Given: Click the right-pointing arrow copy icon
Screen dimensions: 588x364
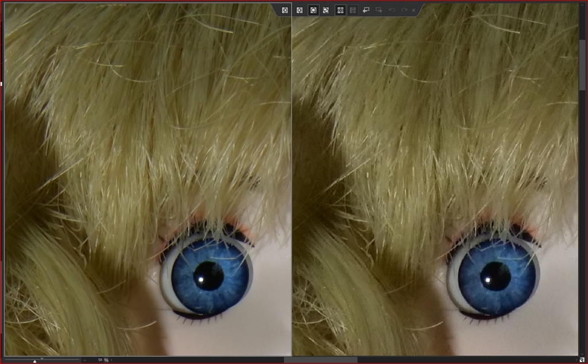Looking at the screenshot, I should 379,10.
